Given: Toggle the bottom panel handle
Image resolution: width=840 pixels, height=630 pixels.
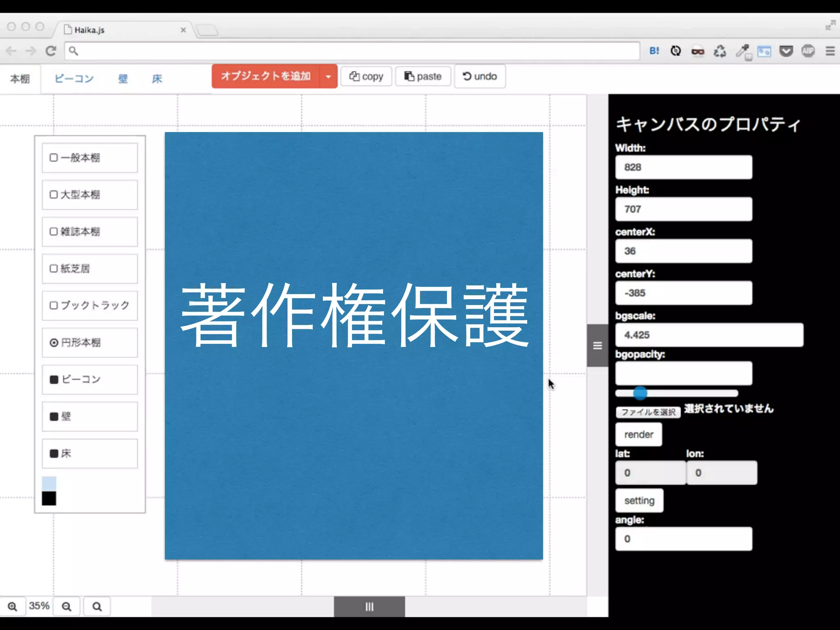Looking at the screenshot, I should [370, 607].
